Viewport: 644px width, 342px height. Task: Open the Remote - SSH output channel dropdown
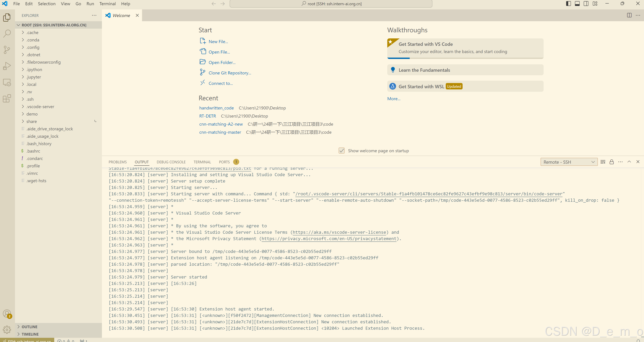pos(569,162)
